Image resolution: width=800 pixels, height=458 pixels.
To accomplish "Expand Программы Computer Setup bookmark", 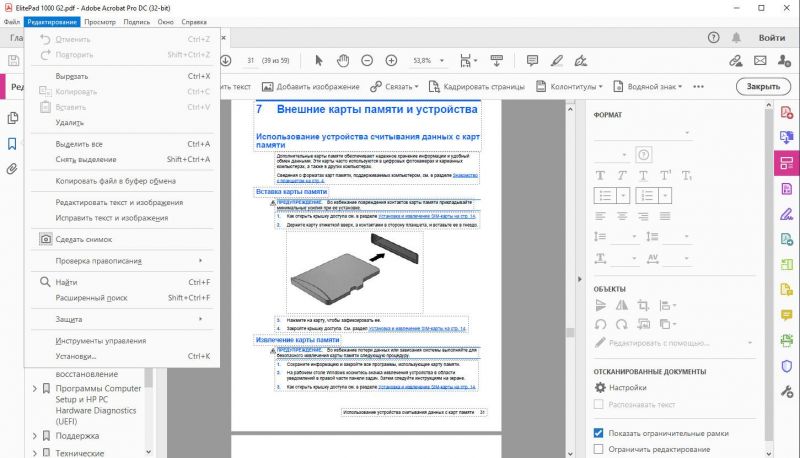I will (x=35, y=389).
